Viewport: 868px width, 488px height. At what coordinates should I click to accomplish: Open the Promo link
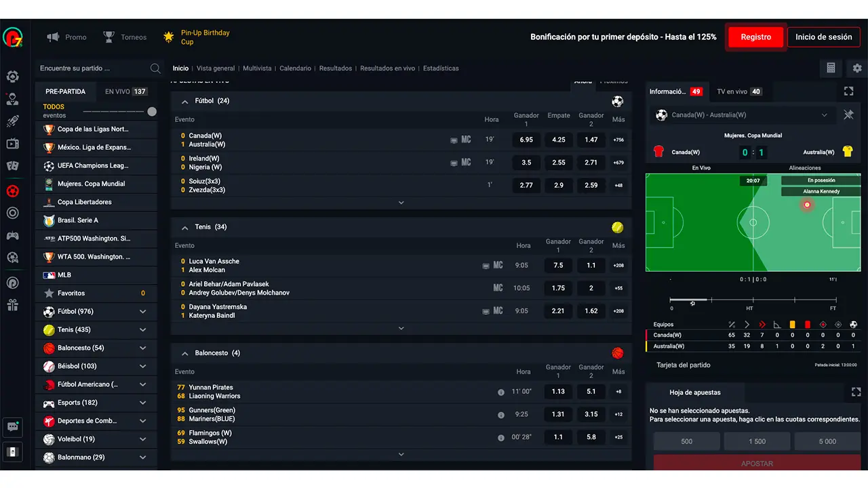[67, 37]
